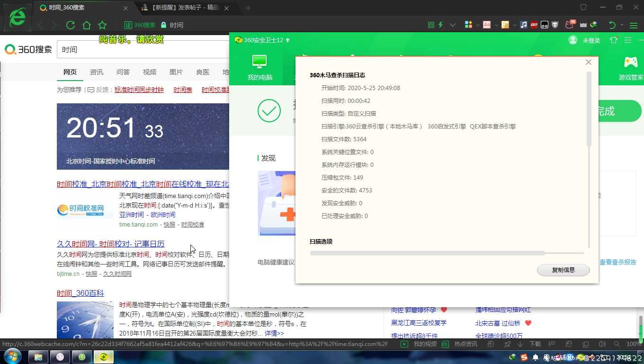Click the clock thumbnail in 360百科 result

(85, 319)
